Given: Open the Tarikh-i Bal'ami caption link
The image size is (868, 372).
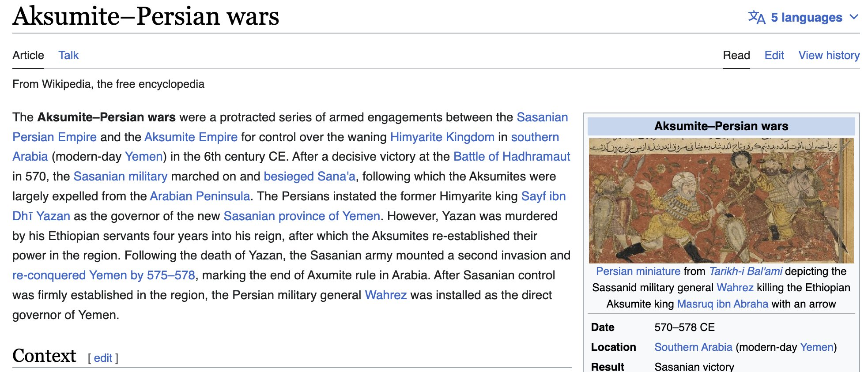Looking at the screenshot, I should click(x=746, y=271).
